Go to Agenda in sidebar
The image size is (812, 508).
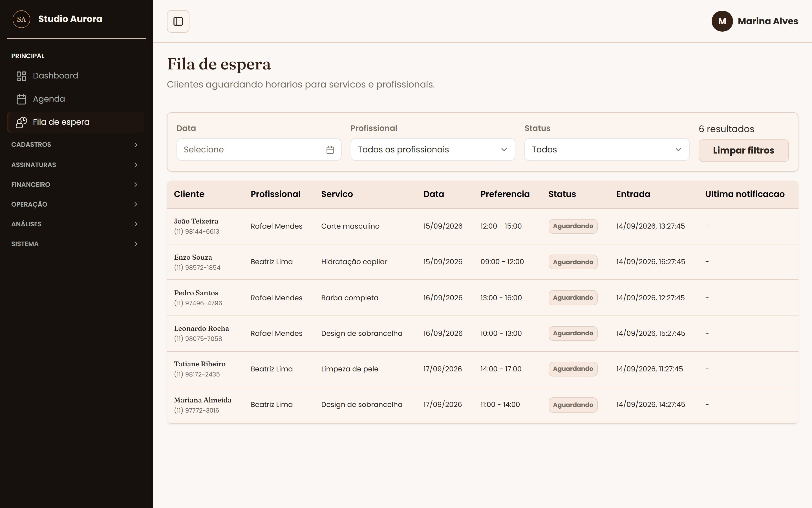tap(76, 99)
